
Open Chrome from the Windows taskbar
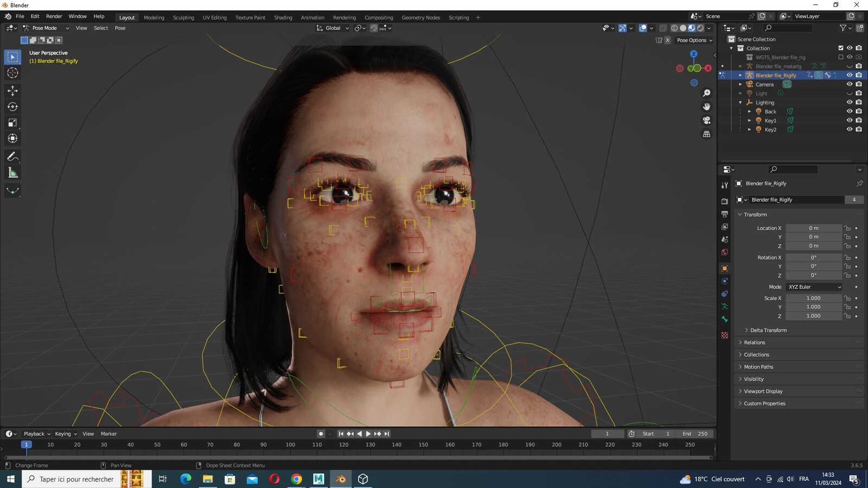(x=296, y=479)
